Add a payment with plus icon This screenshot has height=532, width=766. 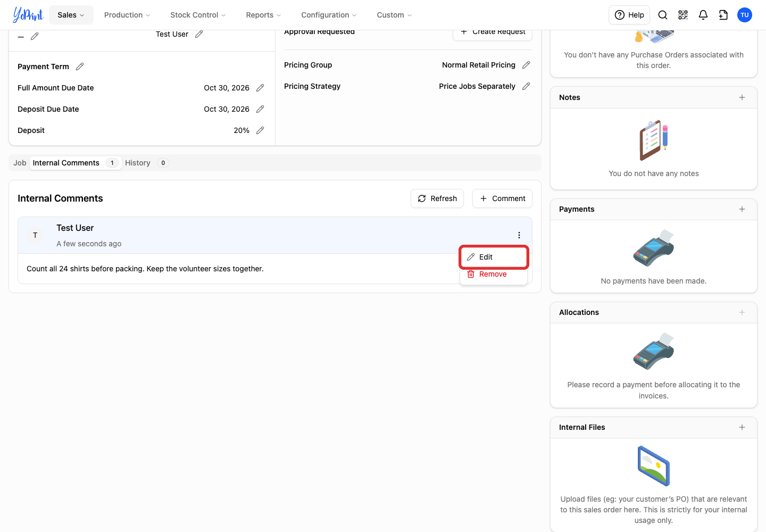click(742, 209)
